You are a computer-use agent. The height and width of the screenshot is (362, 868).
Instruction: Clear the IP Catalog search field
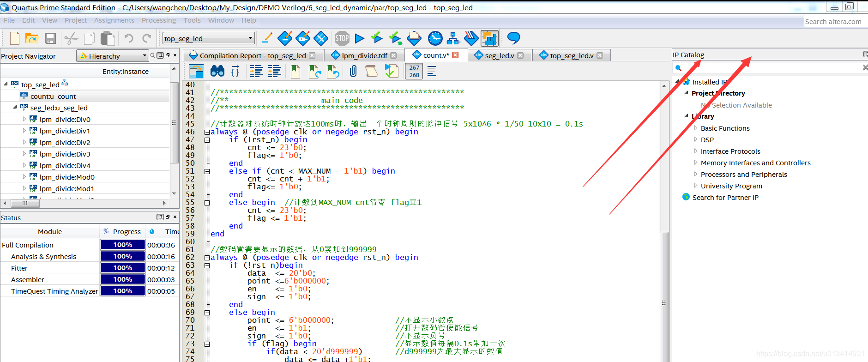pyautogui.click(x=865, y=67)
